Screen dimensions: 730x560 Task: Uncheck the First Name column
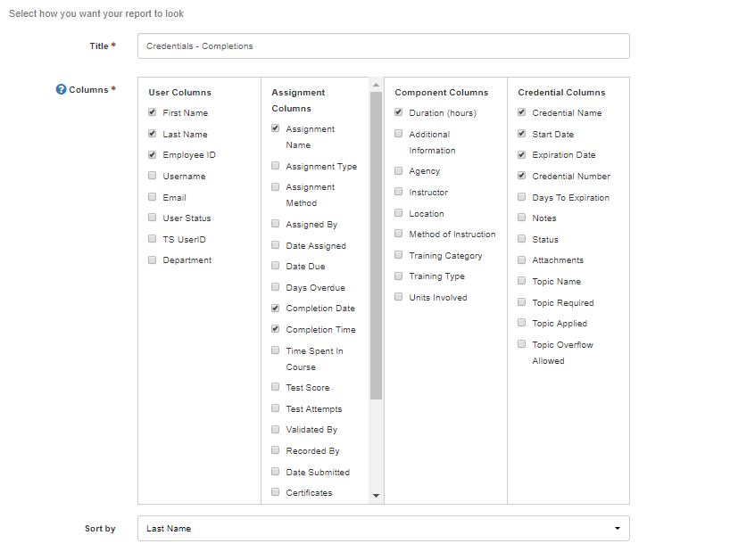151,112
